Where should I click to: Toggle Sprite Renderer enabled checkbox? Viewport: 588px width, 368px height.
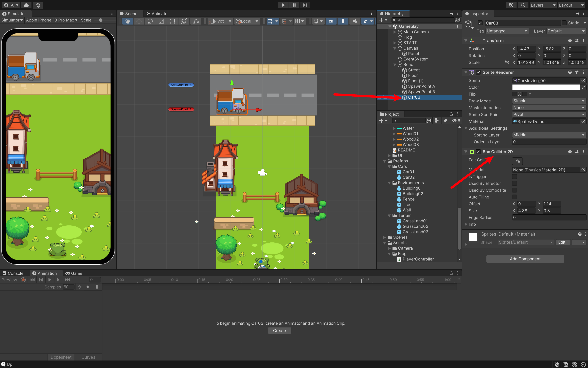pos(478,72)
